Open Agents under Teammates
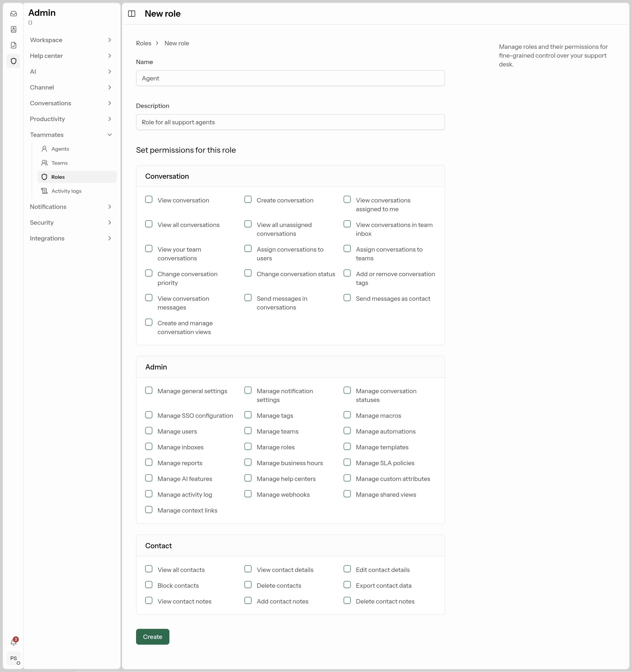 tap(77, 149)
